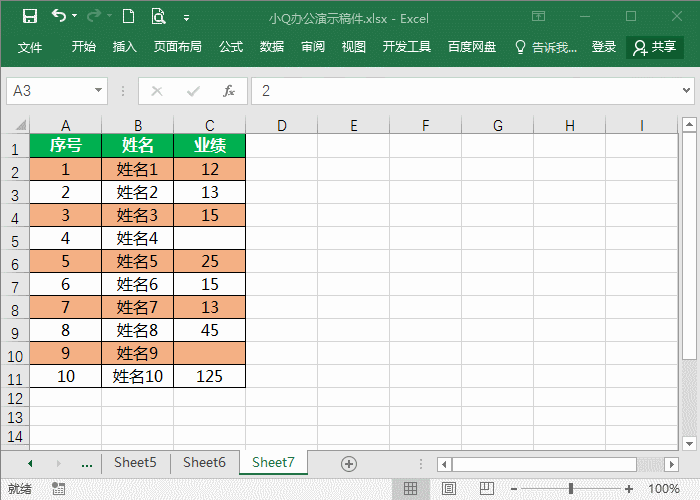Screen dimensions: 700x500
Task: Switch to Page Layout view icon
Action: point(449,488)
